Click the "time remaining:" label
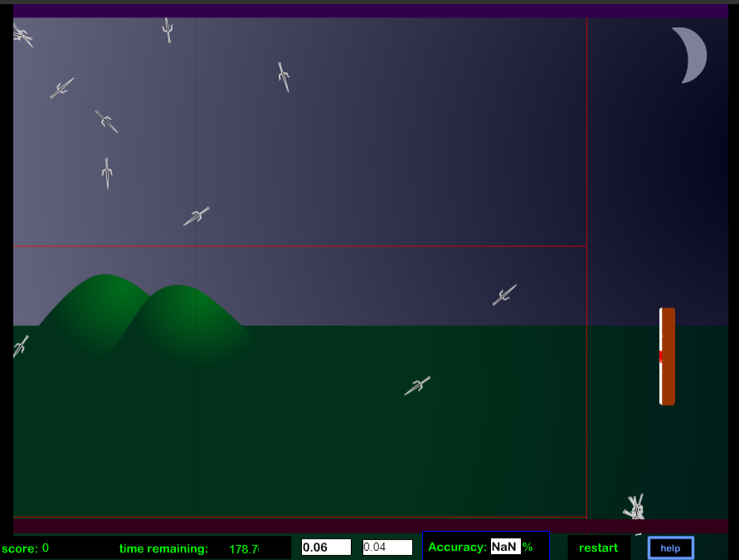Screen dimensions: 739x560 [x=163, y=548]
